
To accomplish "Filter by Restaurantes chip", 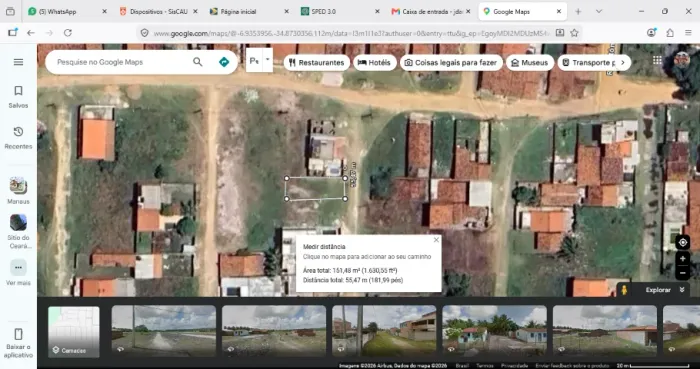I will (x=317, y=62).
